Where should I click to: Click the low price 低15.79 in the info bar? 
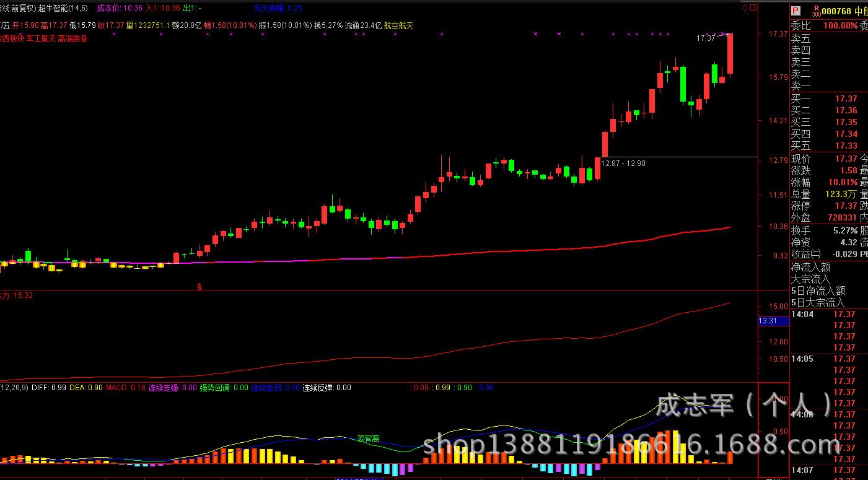click(x=82, y=25)
